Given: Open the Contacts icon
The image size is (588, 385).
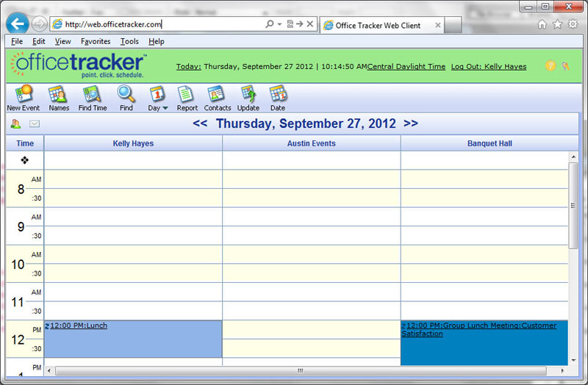Looking at the screenshot, I should point(217,94).
